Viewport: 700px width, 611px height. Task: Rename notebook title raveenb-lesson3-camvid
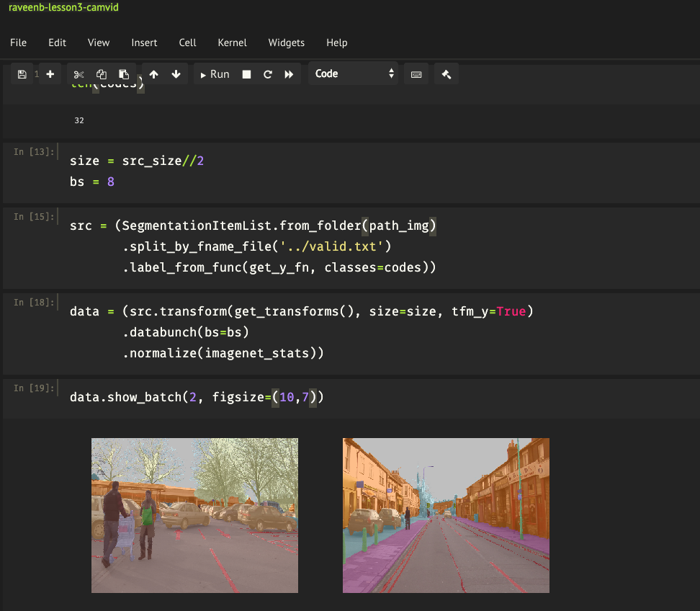(x=64, y=7)
